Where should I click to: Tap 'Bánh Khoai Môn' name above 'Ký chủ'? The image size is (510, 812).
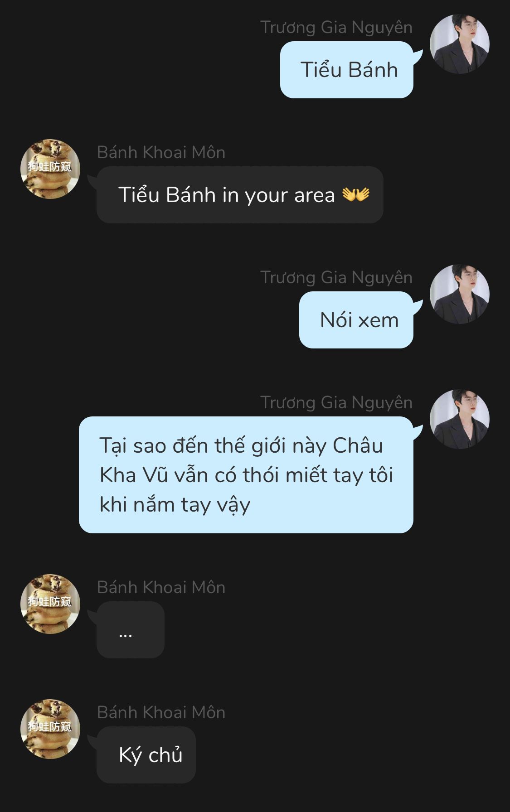pos(161,712)
